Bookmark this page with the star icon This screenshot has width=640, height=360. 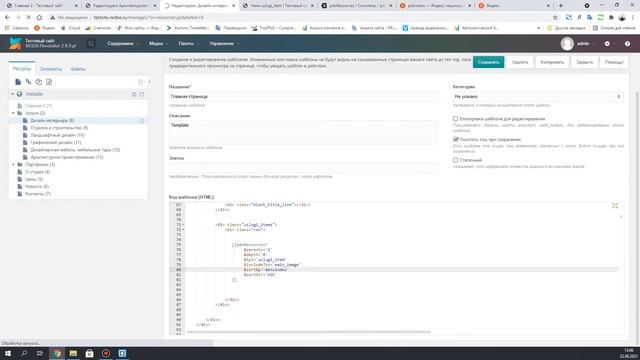tap(555, 18)
